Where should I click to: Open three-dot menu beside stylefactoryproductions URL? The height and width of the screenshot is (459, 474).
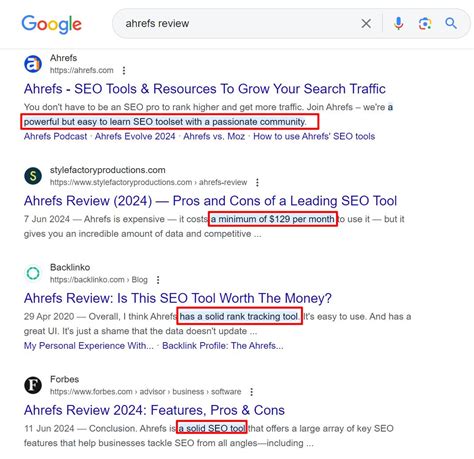(257, 182)
